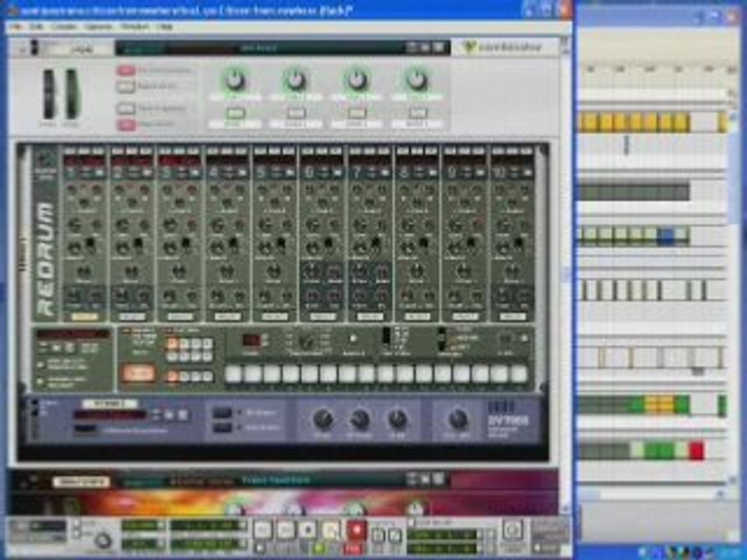This screenshot has height=560, width=747.
Task: Click the RV7000 patch name display
Action: [x=110, y=415]
